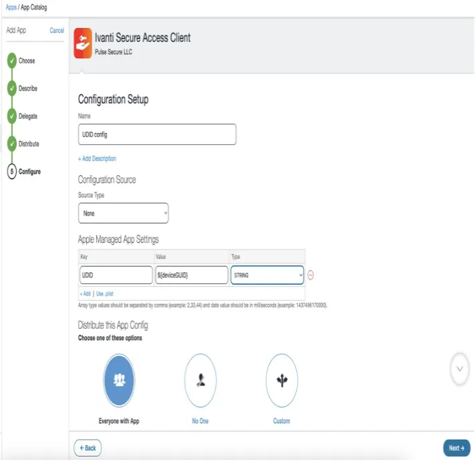Screen dimensions: 476x460
Task: Remove the UDID row with red minus icon
Action: [x=310, y=275]
